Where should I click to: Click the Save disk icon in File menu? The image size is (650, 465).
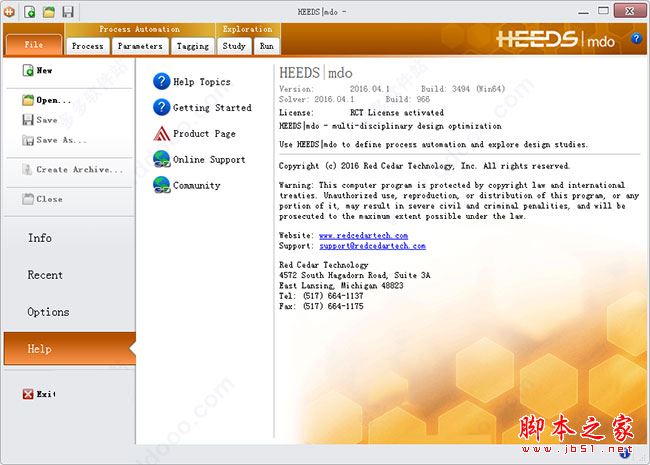(x=28, y=120)
